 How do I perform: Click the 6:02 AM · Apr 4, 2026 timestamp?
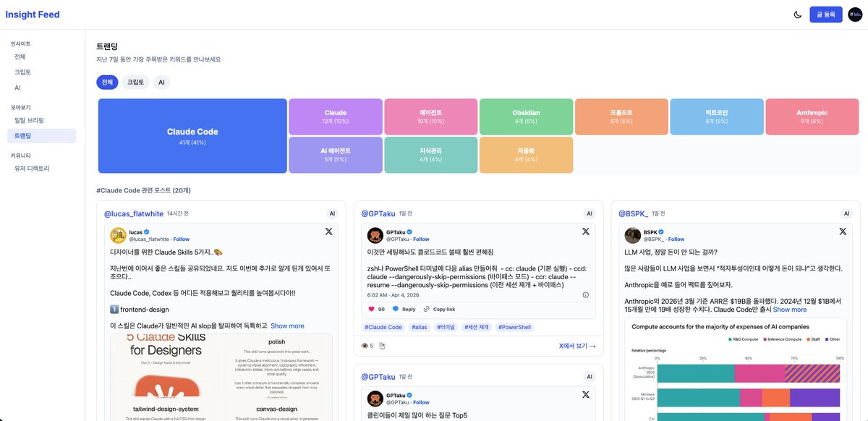395,294
